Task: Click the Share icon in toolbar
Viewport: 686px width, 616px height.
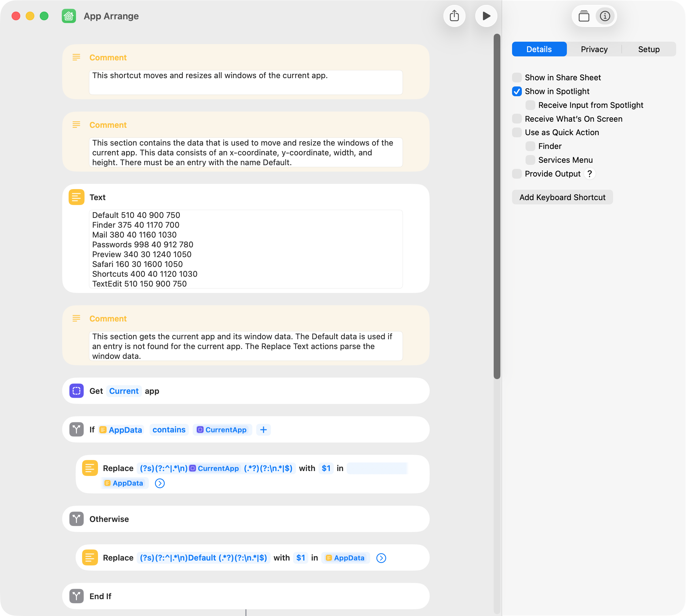Action: point(454,16)
